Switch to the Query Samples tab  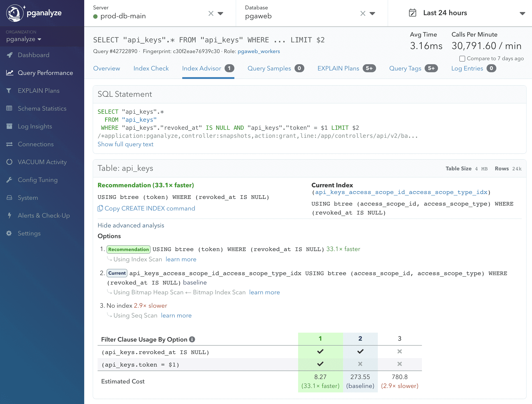pos(269,68)
